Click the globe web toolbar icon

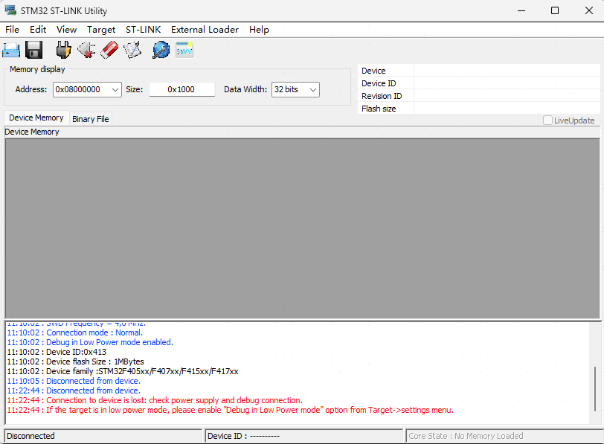click(x=161, y=50)
